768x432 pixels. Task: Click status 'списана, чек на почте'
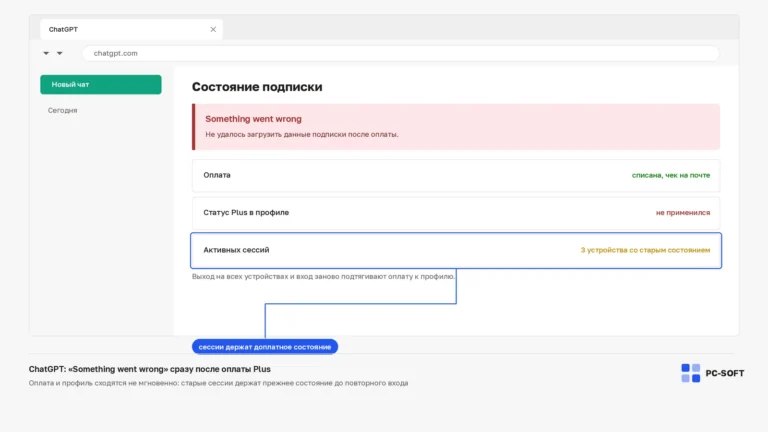pos(671,175)
